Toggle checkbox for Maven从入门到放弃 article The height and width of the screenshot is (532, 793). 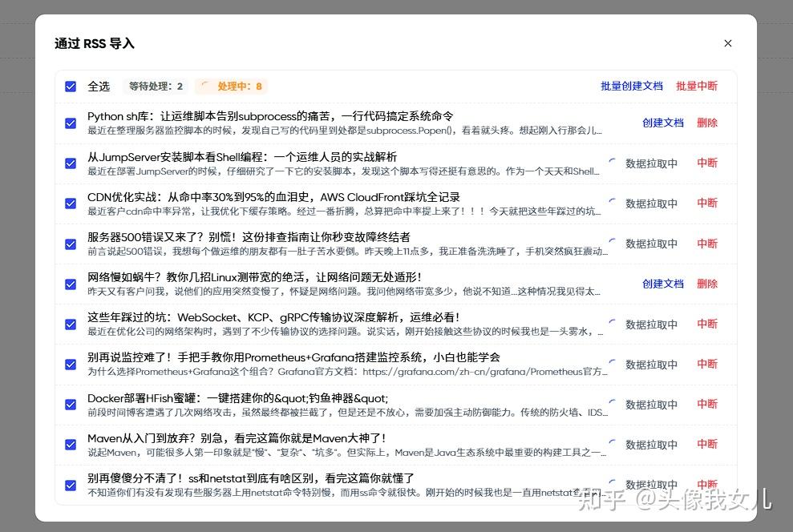[x=71, y=445]
